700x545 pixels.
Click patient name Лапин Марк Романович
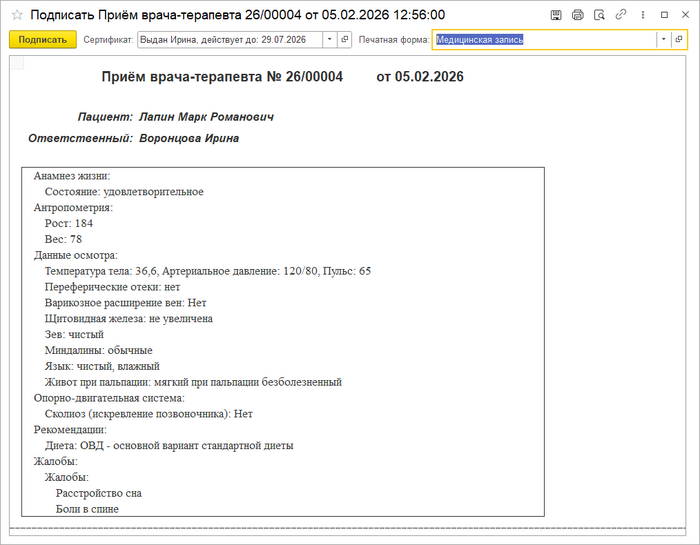pyautogui.click(x=206, y=117)
